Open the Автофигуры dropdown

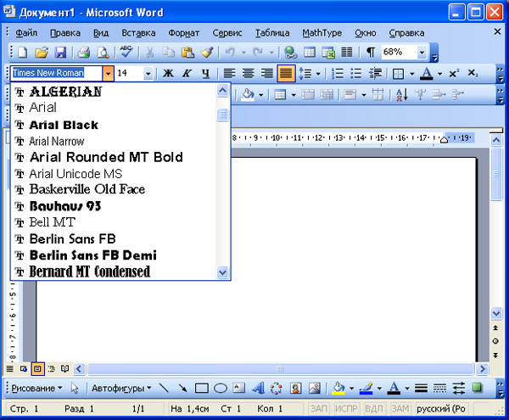(121, 389)
